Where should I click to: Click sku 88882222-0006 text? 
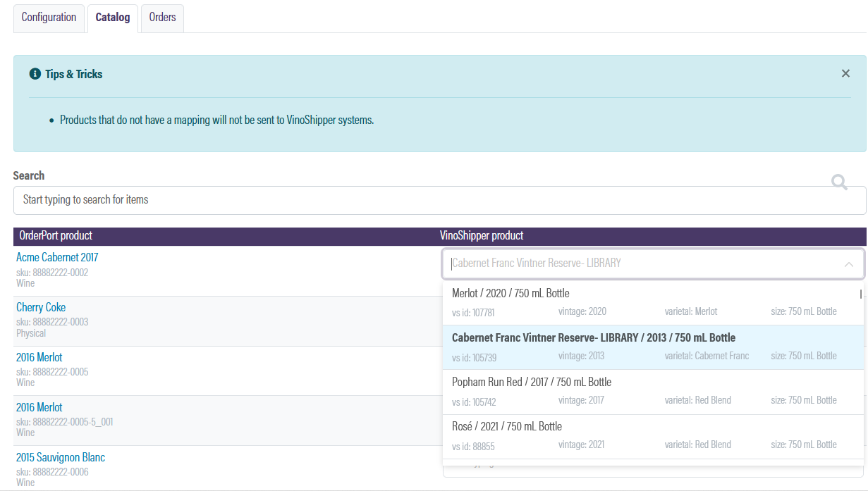tap(52, 472)
